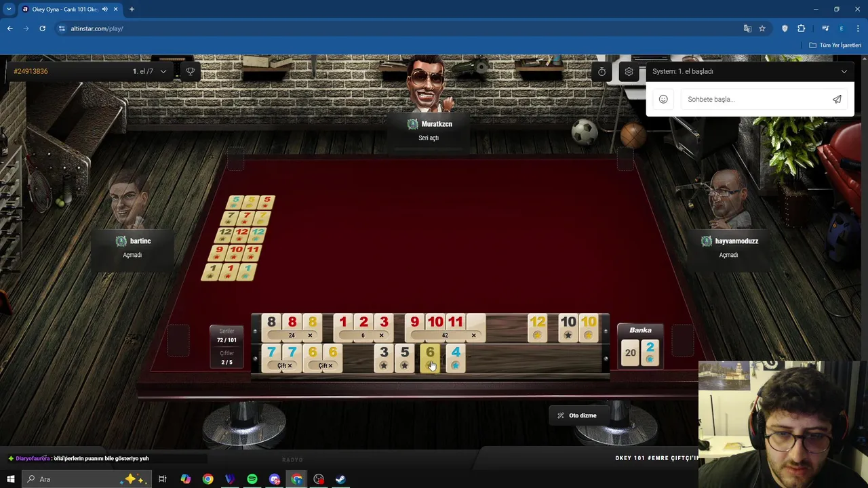Image resolution: width=868 pixels, height=488 pixels.
Task: Select the black 5 tile in rack
Action: [405, 359]
